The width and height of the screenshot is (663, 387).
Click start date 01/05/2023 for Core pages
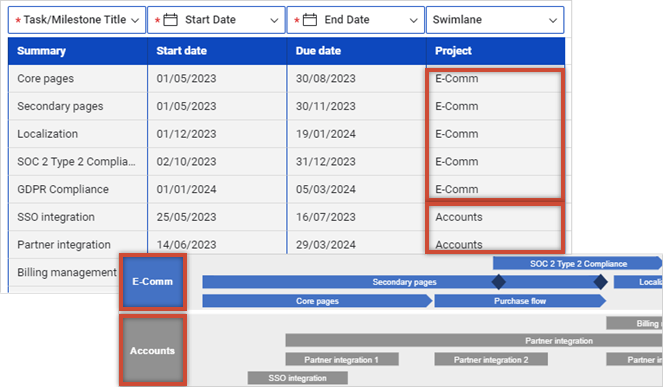tap(217, 79)
